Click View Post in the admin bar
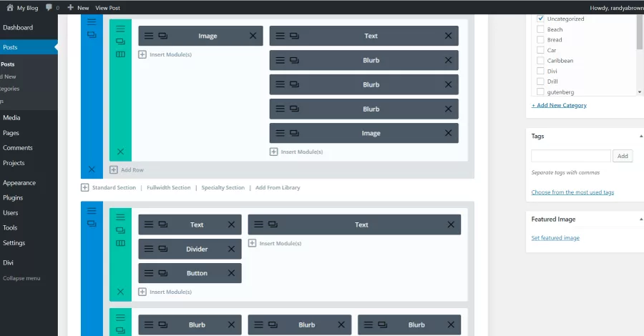The height and width of the screenshot is (336, 644). 107,8
